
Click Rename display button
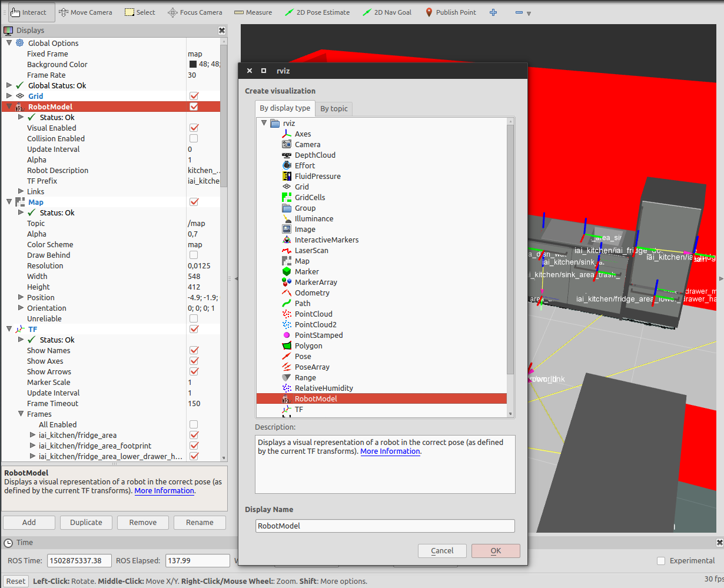click(200, 523)
